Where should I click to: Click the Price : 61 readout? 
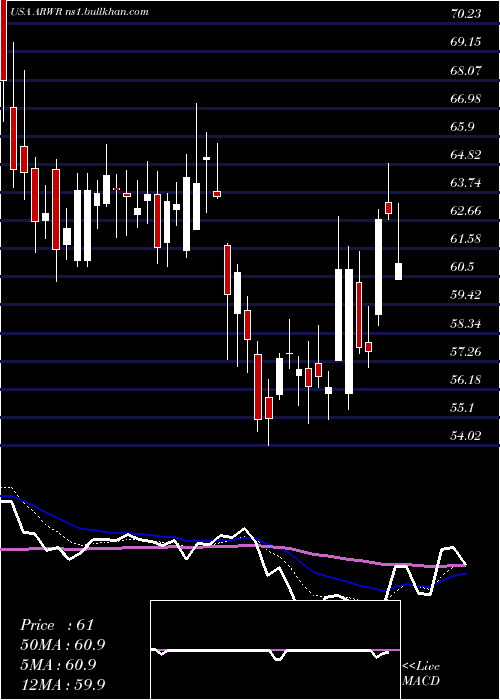57,625
